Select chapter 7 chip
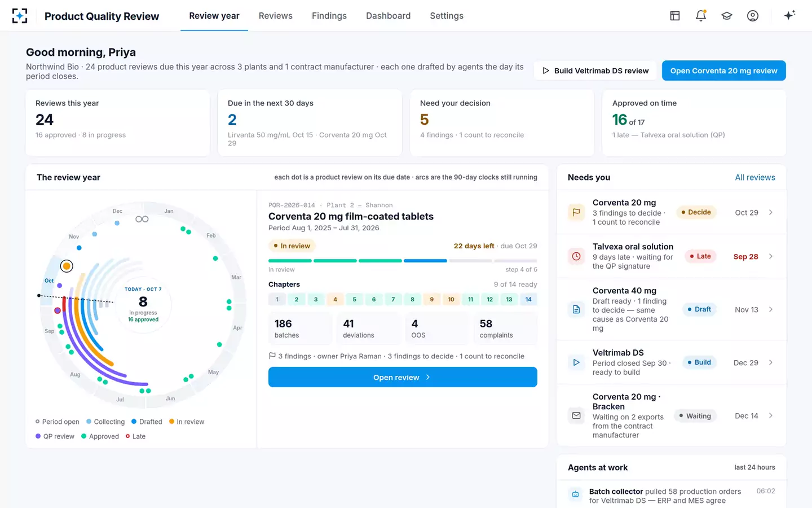Image resolution: width=812 pixels, height=508 pixels. (x=393, y=300)
